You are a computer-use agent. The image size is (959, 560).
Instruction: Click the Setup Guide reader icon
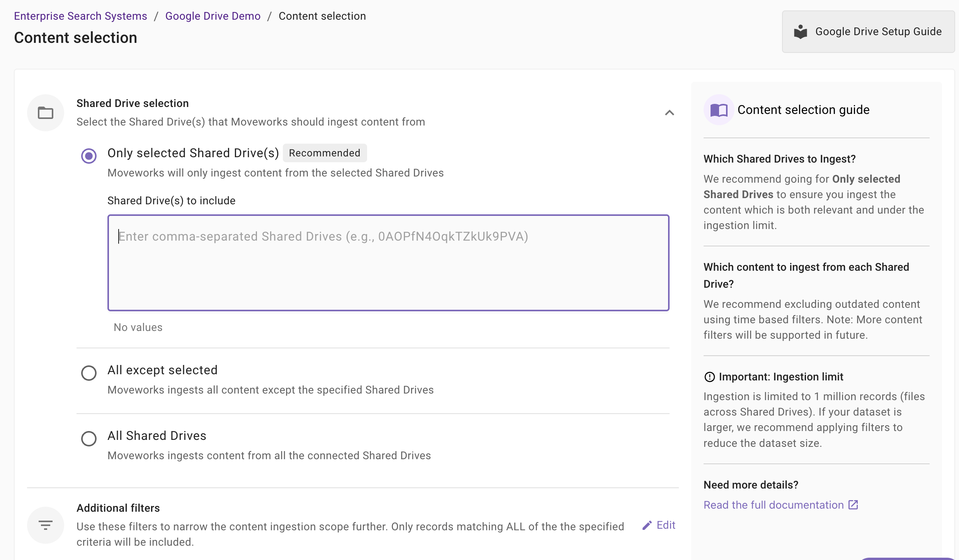(801, 32)
